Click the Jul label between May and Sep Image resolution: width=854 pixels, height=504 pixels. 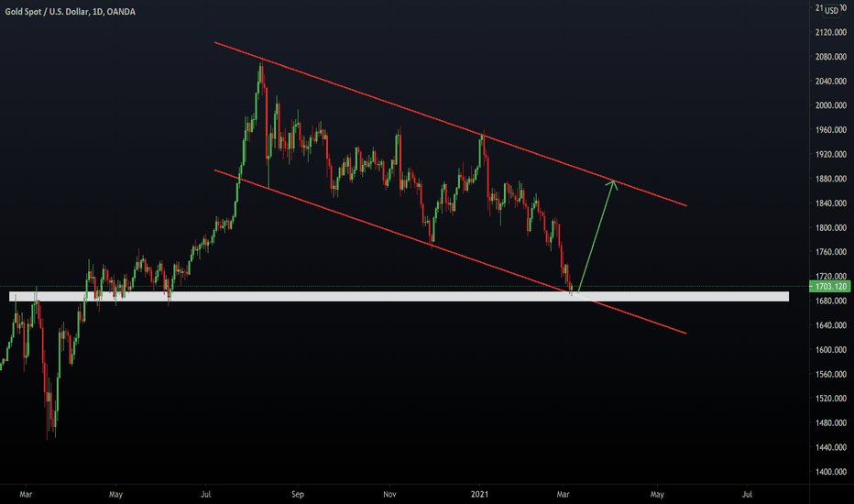pyautogui.click(x=205, y=495)
